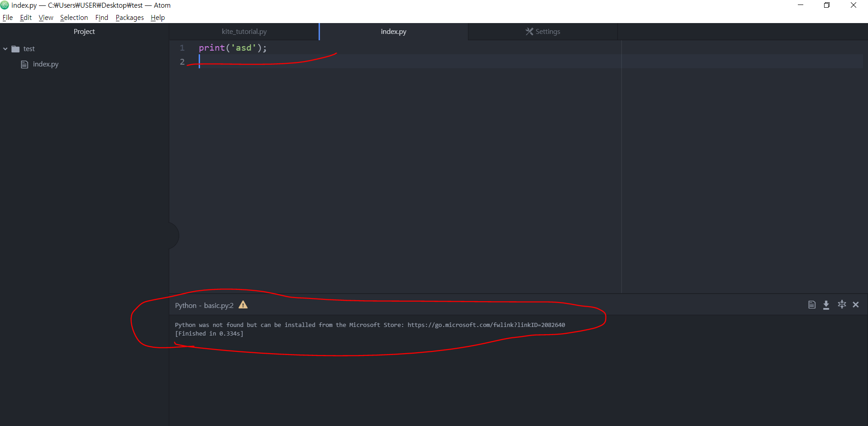Click the fold output arrows icon
The image size is (868, 426).
point(842,304)
